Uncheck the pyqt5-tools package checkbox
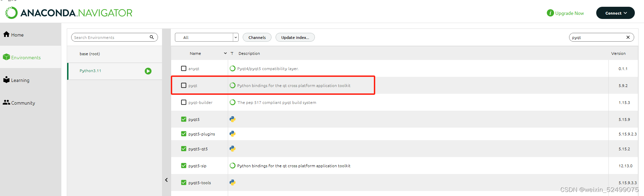The width and height of the screenshot is (644, 196). tap(184, 182)
